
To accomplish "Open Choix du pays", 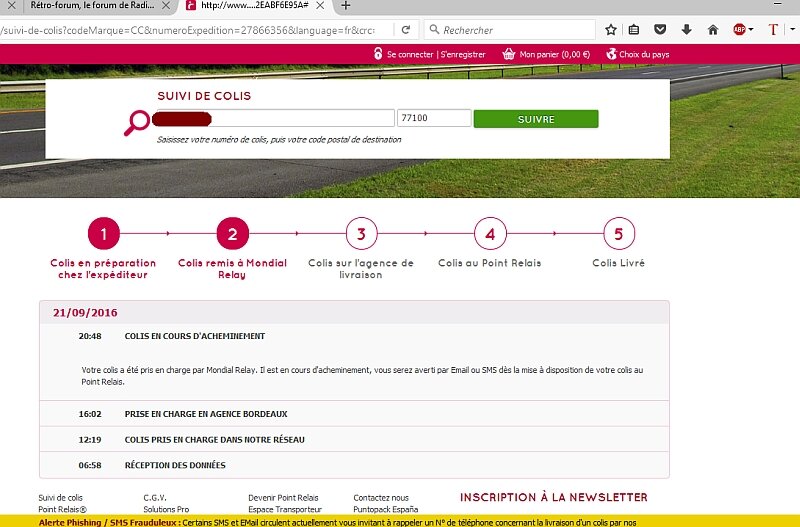I will [644, 55].
